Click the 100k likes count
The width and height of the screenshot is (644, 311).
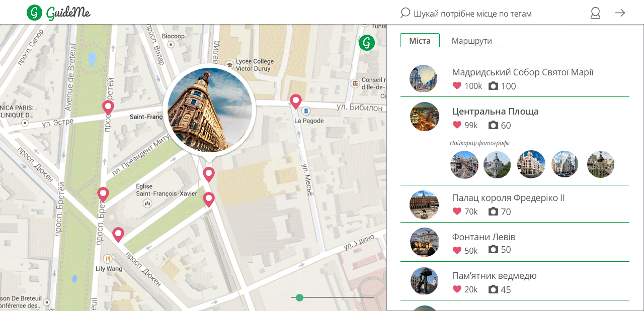(473, 86)
